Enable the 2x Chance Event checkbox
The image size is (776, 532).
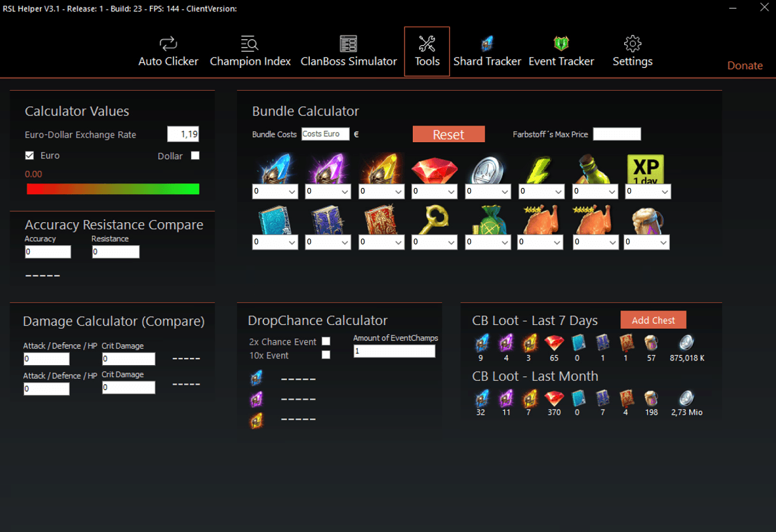[326, 342]
